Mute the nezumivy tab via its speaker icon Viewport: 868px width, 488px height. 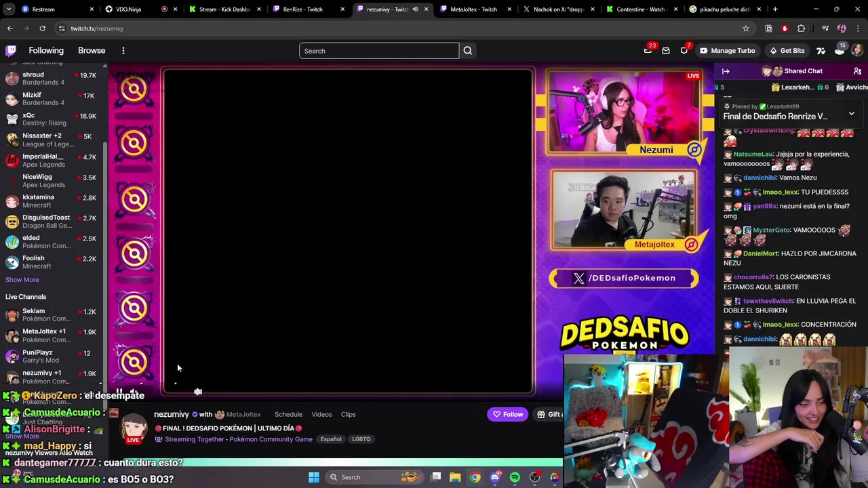[x=415, y=9]
